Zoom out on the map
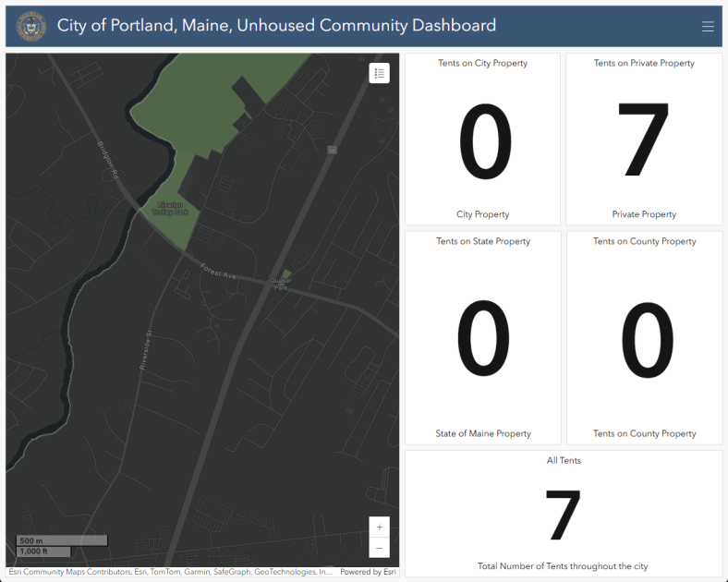Viewport: 728px width, 582px height. click(x=379, y=548)
